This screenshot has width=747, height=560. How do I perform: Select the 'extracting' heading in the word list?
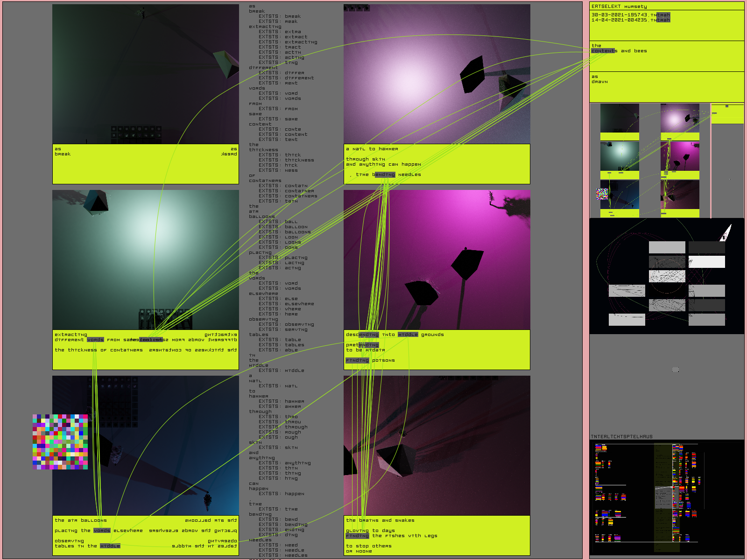pos(265,27)
